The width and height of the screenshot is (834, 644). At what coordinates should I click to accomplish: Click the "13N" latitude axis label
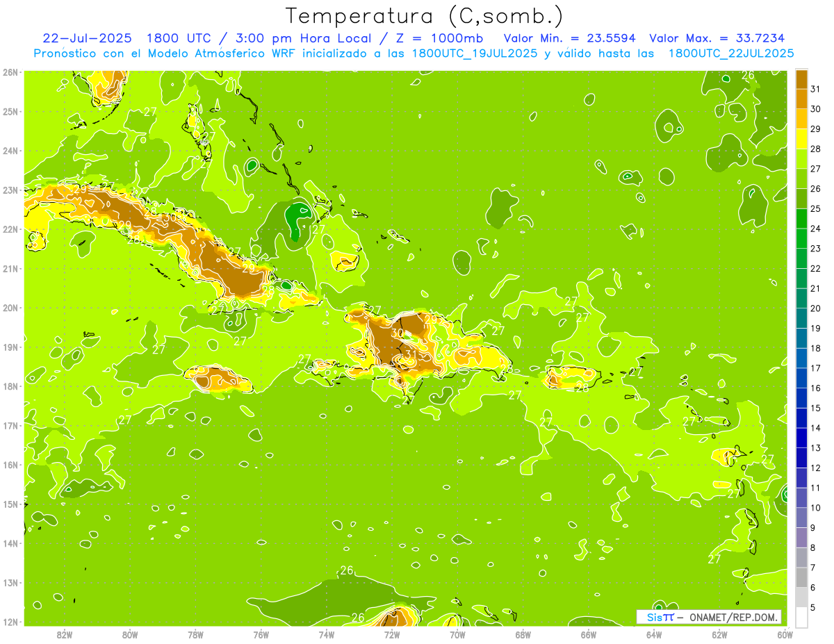10,582
